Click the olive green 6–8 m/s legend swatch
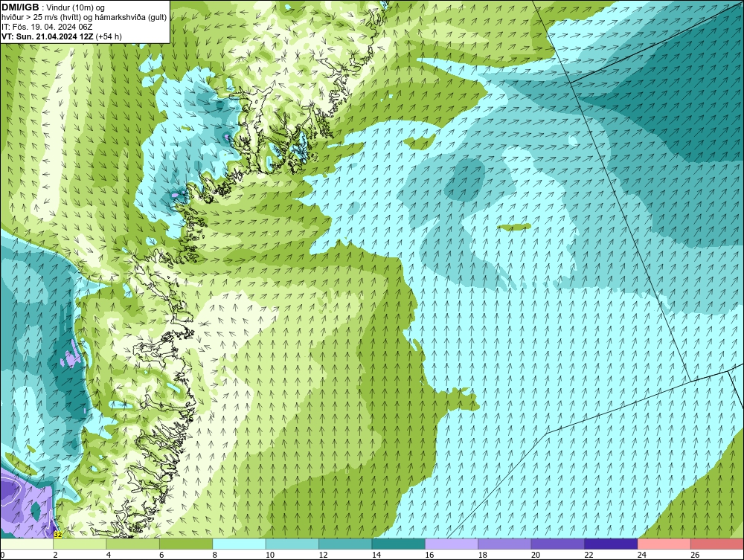The width and height of the screenshot is (744, 560). point(186,544)
